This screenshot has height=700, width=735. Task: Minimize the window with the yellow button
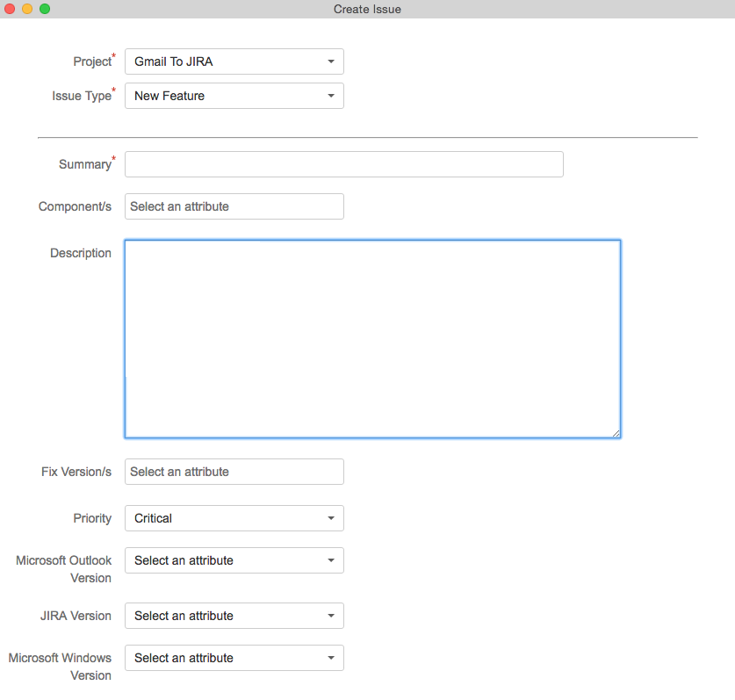point(27,9)
